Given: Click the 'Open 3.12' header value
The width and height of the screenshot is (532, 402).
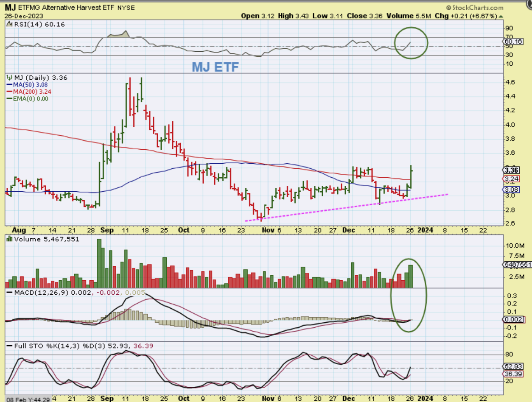Looking at the screenshot, I should (258, 16).
